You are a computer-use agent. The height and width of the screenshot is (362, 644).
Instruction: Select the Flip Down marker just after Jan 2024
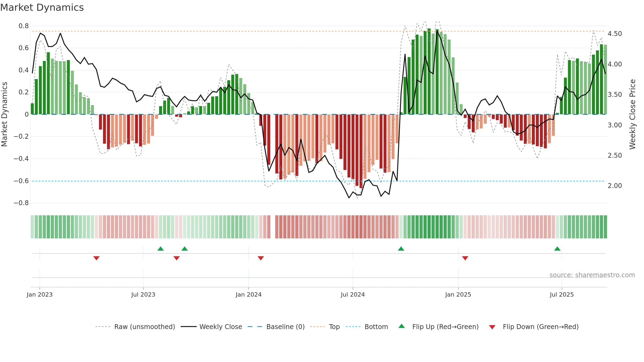(x=261, y=258)
